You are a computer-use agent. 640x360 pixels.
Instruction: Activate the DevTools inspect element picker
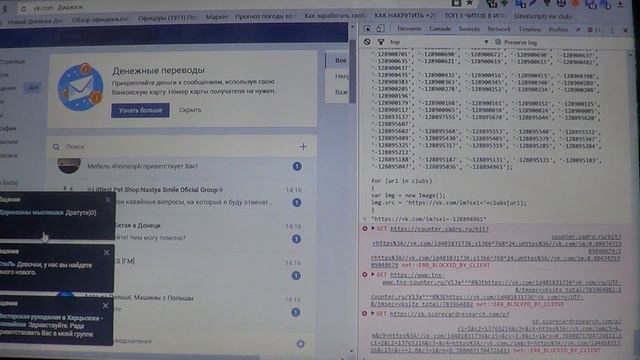pos(367,29)
